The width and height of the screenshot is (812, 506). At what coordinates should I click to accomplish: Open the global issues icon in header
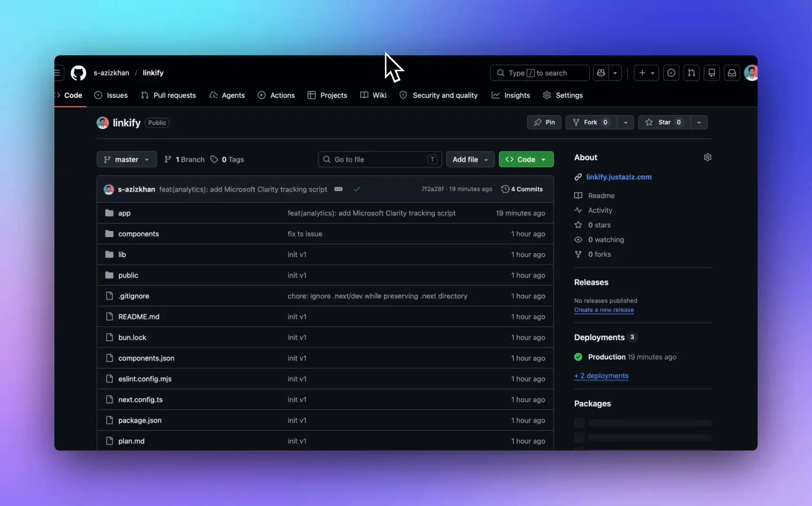coord(671,73)
